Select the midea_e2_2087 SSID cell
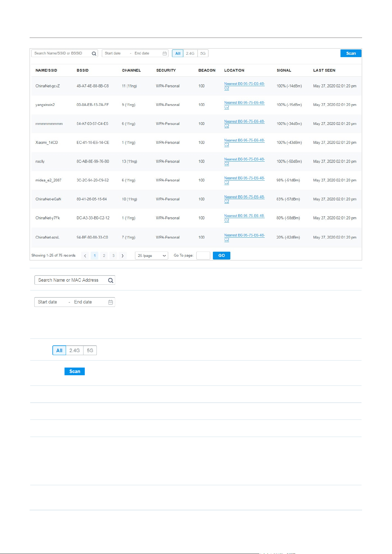 pos(49,180)
